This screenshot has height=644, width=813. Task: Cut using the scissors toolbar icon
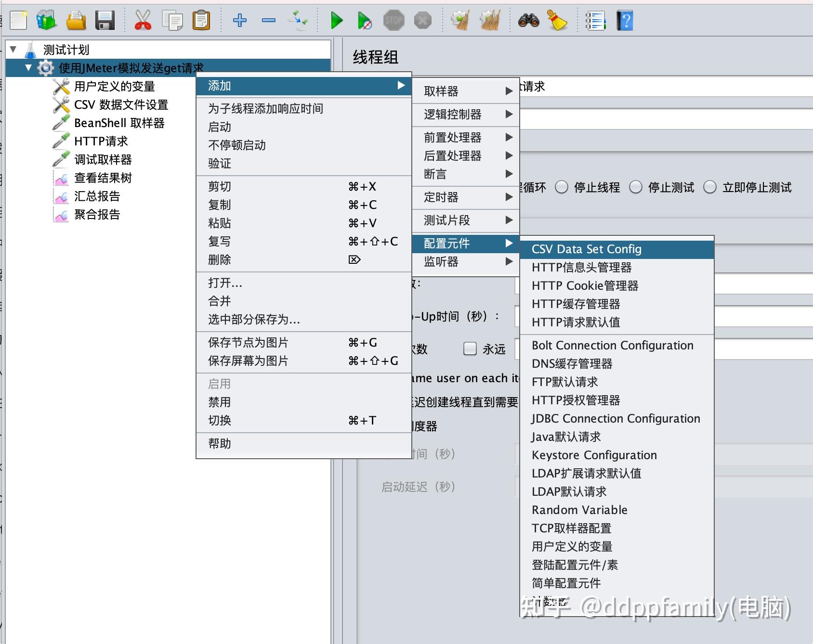coord(143,20)
